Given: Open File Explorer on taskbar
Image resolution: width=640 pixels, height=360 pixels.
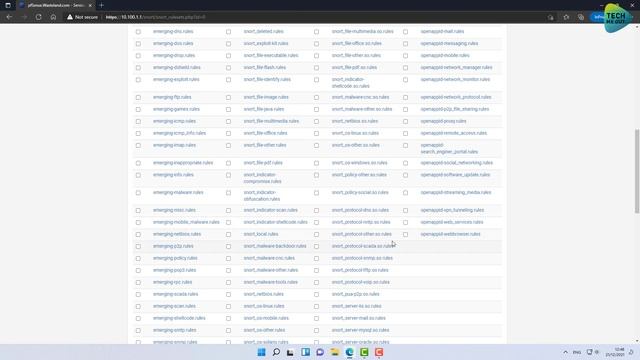Looking at the screenshot, I should [x=335, y=352].
